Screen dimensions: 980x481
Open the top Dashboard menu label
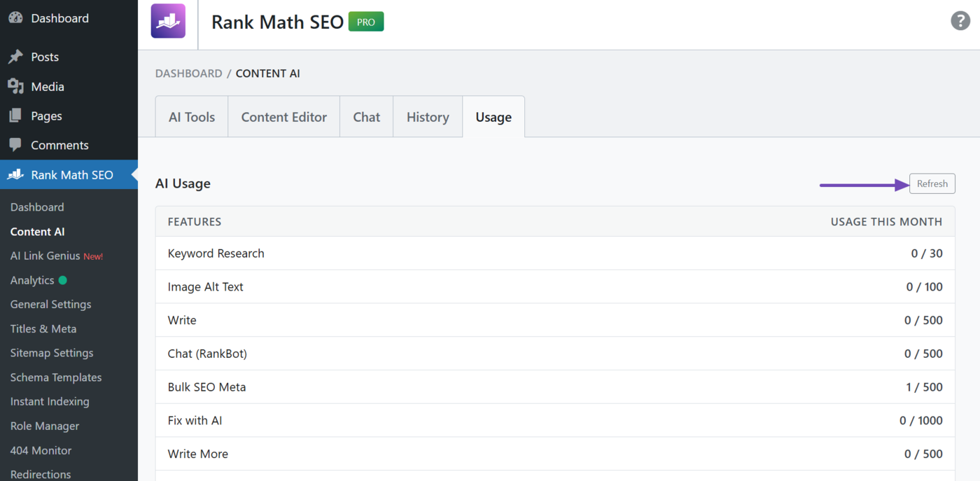(60, 18)
